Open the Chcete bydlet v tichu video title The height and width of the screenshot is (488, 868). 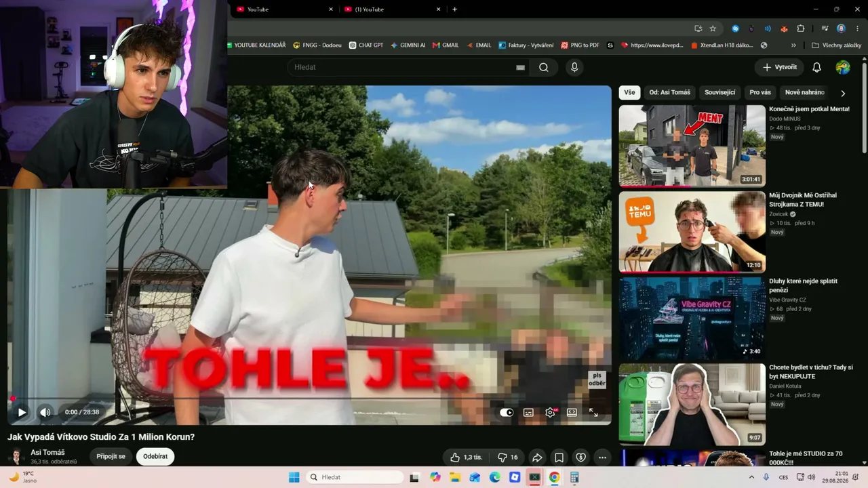(x=811, y=371)
